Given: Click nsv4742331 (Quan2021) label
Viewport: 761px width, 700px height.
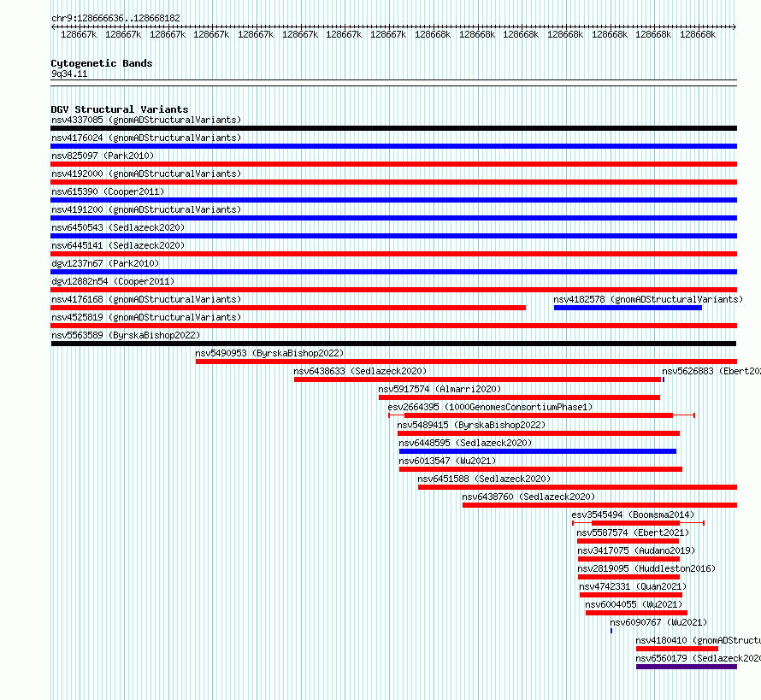Looking at the screenshot, I should [633, 586].
